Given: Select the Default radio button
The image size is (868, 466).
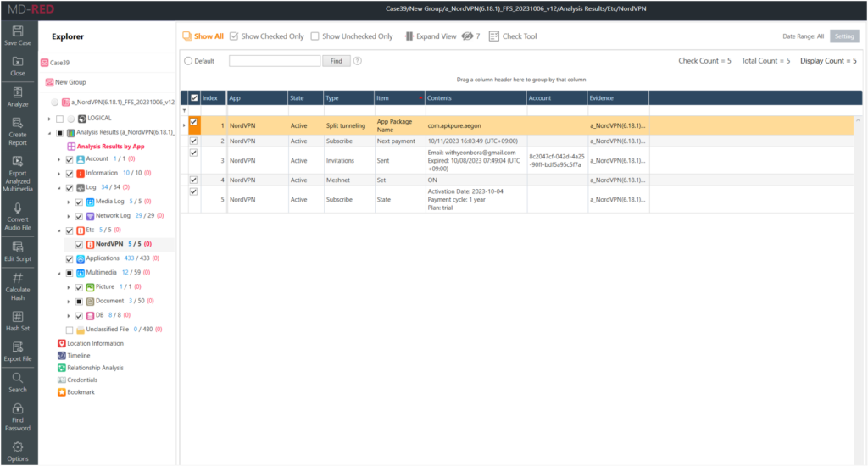Looking at the screenshot, I should (x=188, y=61).
